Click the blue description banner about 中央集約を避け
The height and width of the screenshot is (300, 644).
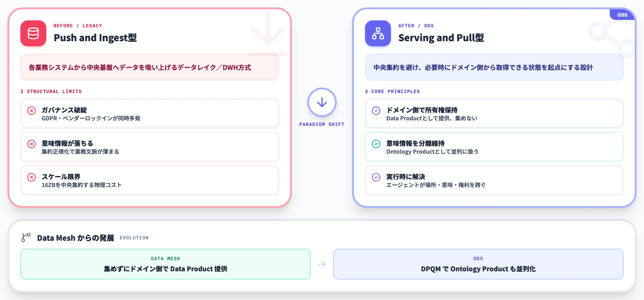pyautogui.click(x=494, y=67)
